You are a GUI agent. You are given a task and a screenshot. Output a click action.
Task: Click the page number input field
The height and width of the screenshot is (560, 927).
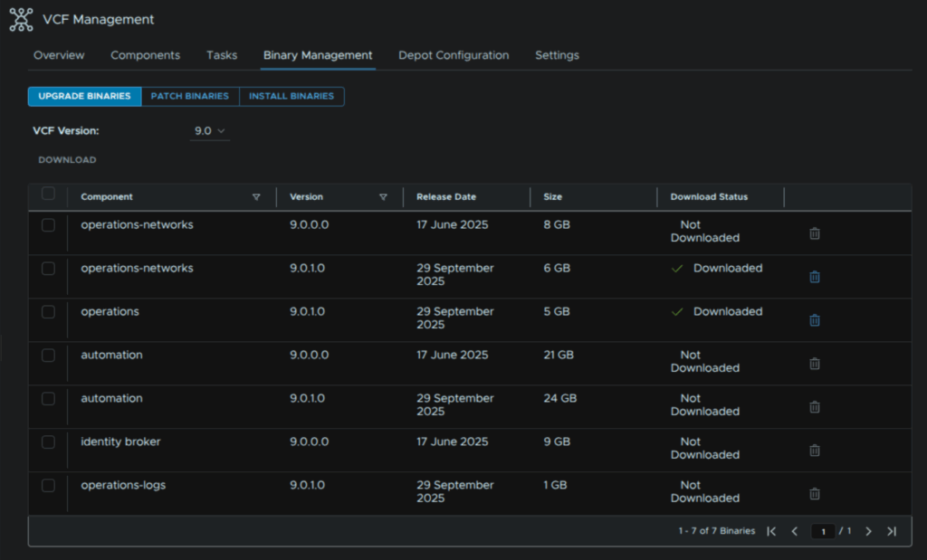pyautogui.click(x=823, y=532)
